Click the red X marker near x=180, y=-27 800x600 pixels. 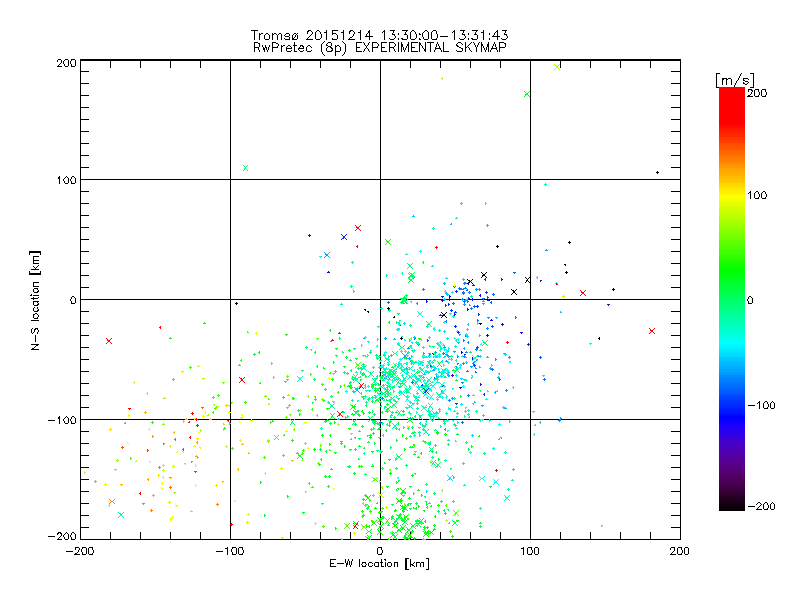tap(652, 331)
